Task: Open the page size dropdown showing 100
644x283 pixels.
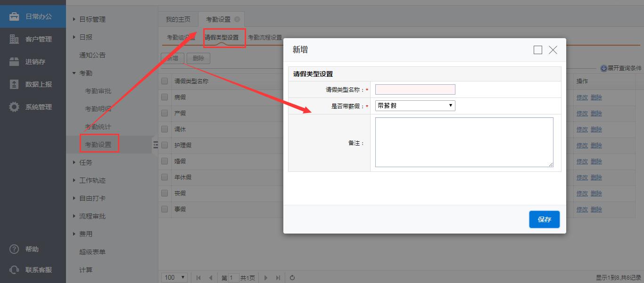Action: (174, 278)
